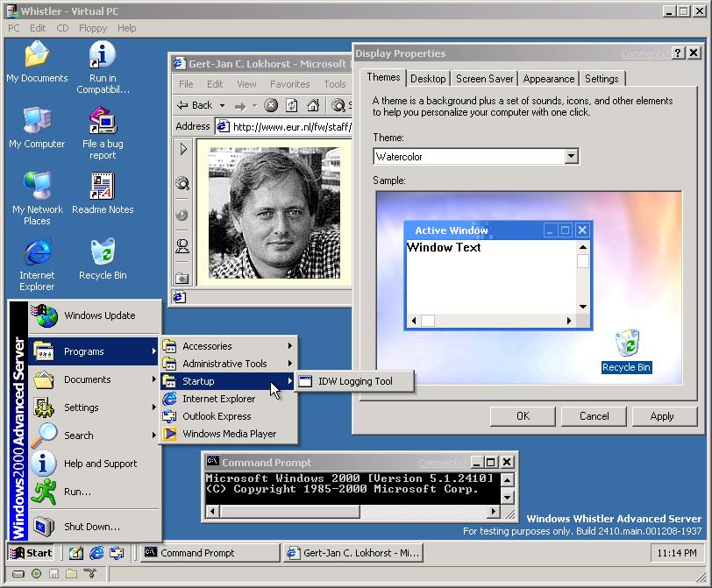Select the Recycle Bin icon beside Internet Explorer
712x588 pixels.
103,259
